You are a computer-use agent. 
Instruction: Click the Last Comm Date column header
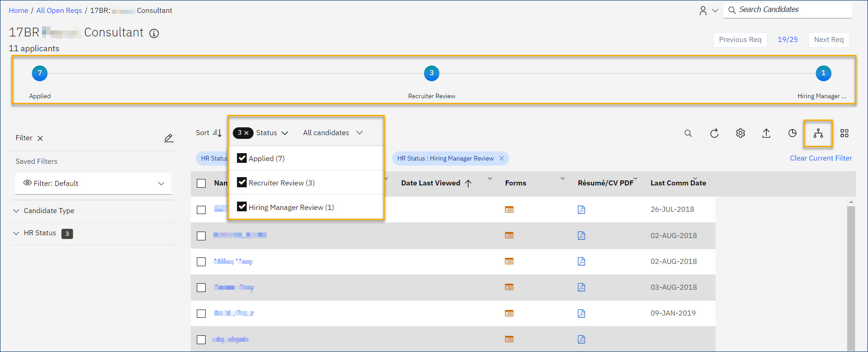(678, 183)
